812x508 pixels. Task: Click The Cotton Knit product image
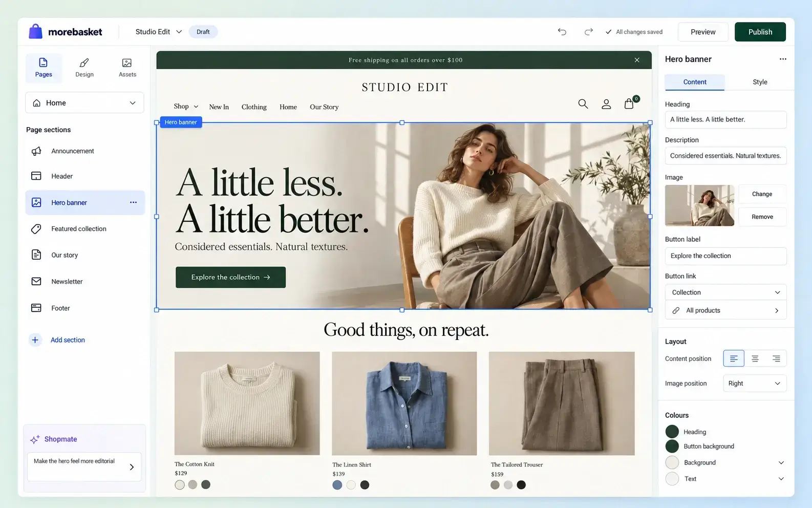pyautogui.click(x=247, y=404)
